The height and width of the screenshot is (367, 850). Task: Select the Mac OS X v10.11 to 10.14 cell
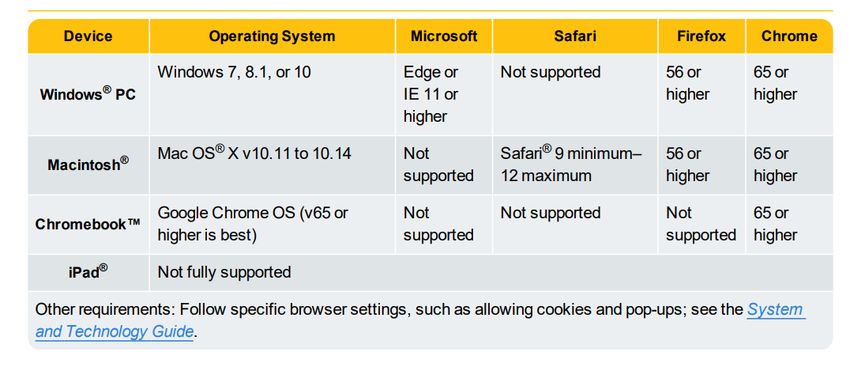pos(272,165)
